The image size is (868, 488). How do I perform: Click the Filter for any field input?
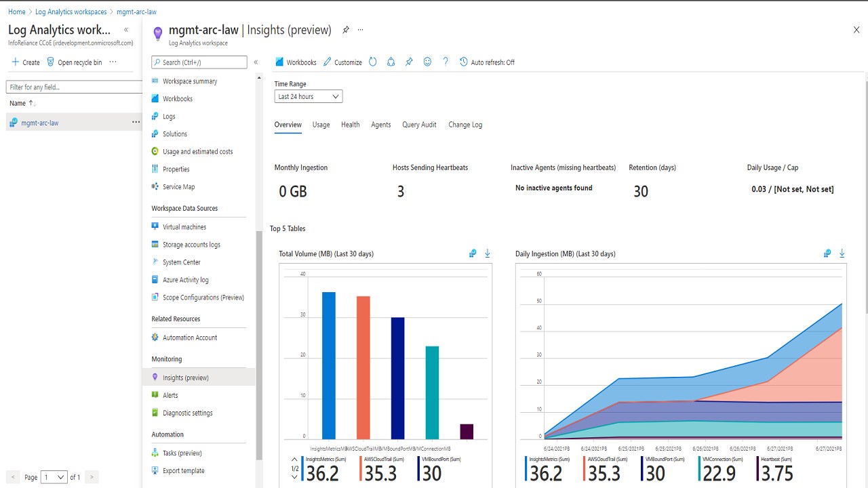74,87
